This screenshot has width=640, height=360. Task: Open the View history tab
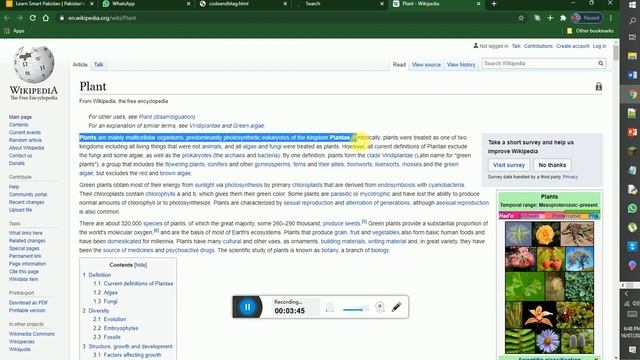(461, 64)
